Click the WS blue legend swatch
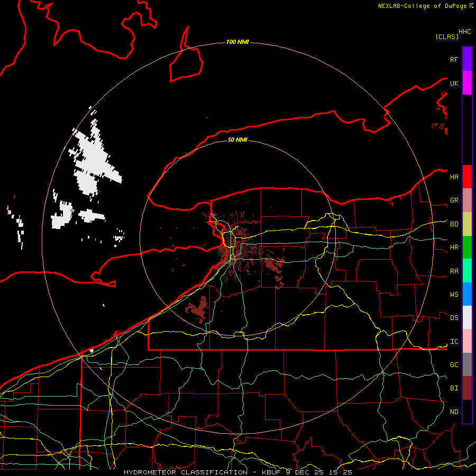 point(467,294)
